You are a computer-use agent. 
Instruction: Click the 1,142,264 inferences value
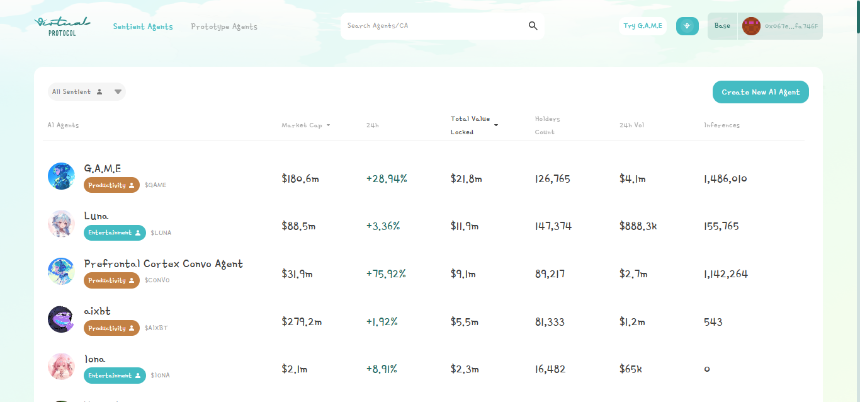tap(726, 274)
